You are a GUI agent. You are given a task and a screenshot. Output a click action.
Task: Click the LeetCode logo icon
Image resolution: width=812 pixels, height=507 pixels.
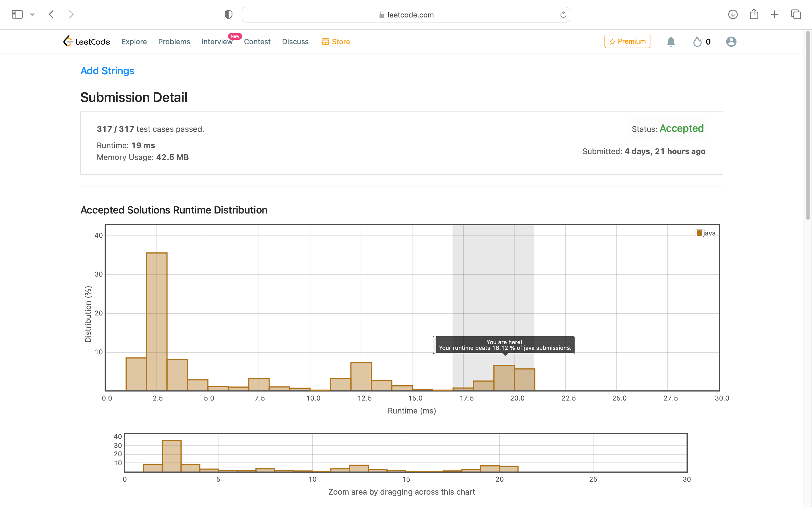pos(68,41)
